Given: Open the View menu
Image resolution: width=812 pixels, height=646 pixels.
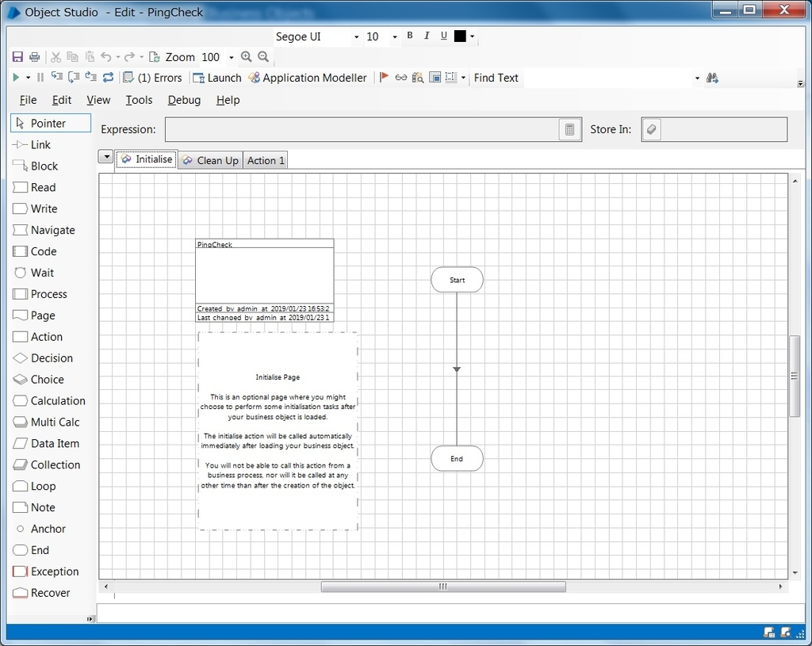Looking at the screenshot, I should [98, 100].
